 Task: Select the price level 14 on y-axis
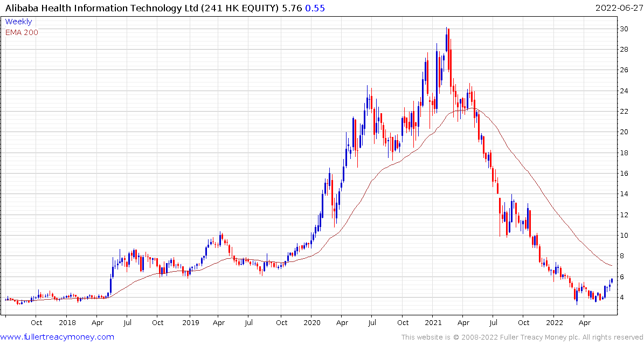[x=625, y=194]
